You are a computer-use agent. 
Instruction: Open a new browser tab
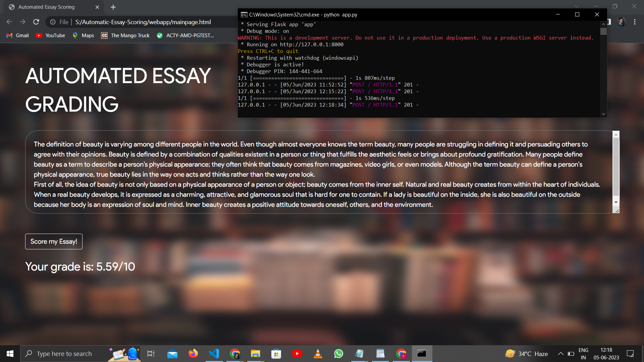(113, 7)
